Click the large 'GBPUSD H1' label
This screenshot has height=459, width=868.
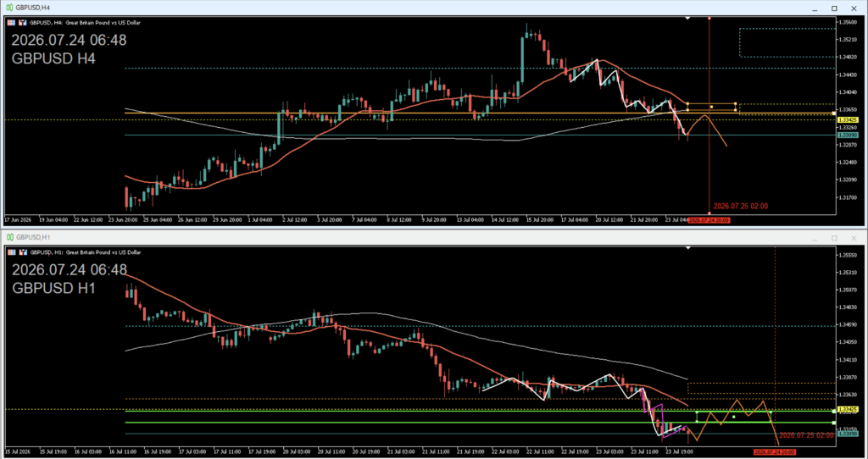click(53, 288)
